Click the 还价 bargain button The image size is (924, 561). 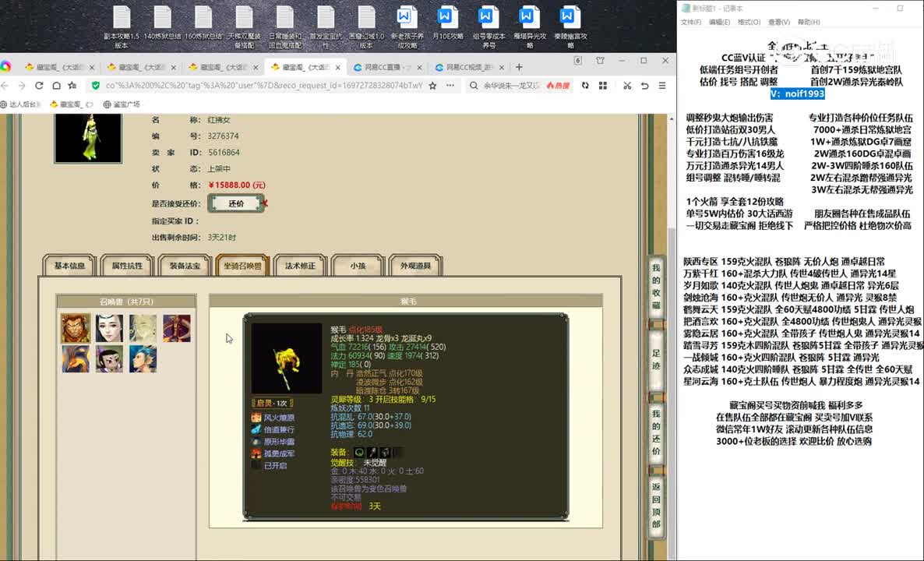pyautogui.click(x=236, y=203)
